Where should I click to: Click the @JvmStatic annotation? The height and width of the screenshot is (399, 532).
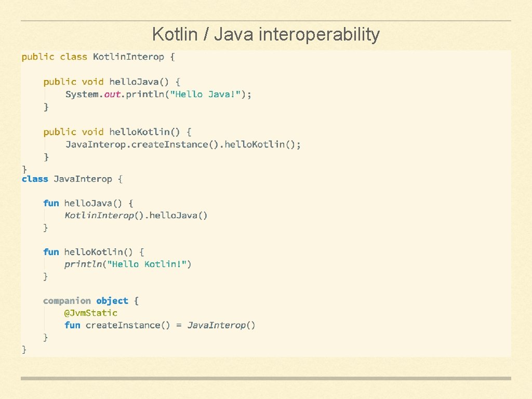click(x=91, y=313)
